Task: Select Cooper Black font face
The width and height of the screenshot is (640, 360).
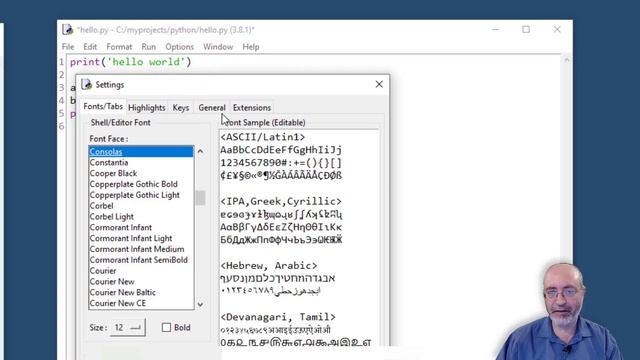Action: coord(141,173)
